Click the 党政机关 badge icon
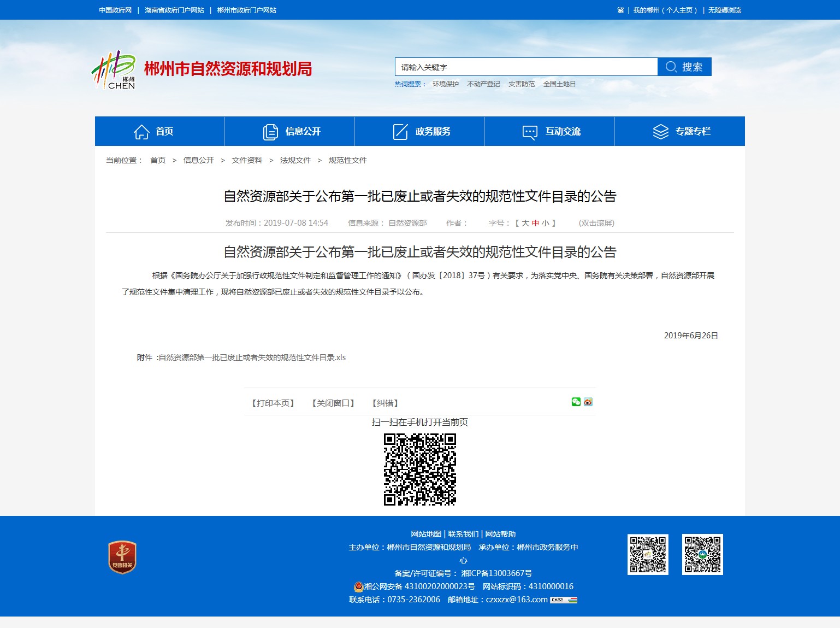The width and height of the screenshot is (840, 628). [122, 557]
